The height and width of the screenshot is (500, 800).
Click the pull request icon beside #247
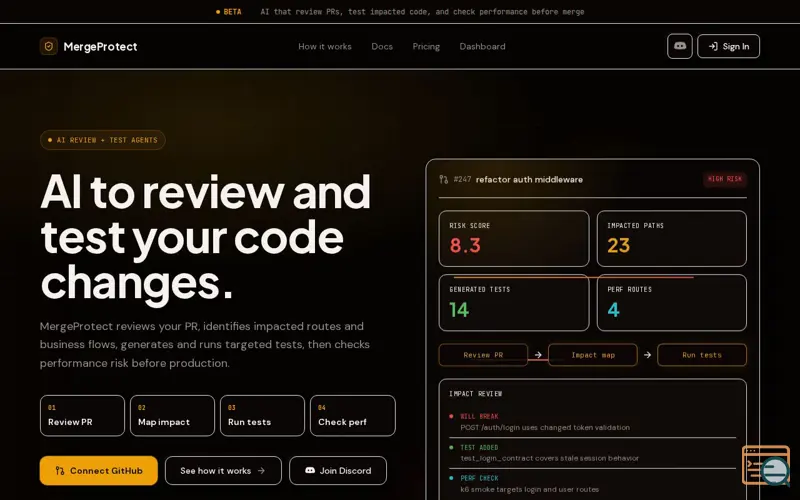[x=443, y=180]
